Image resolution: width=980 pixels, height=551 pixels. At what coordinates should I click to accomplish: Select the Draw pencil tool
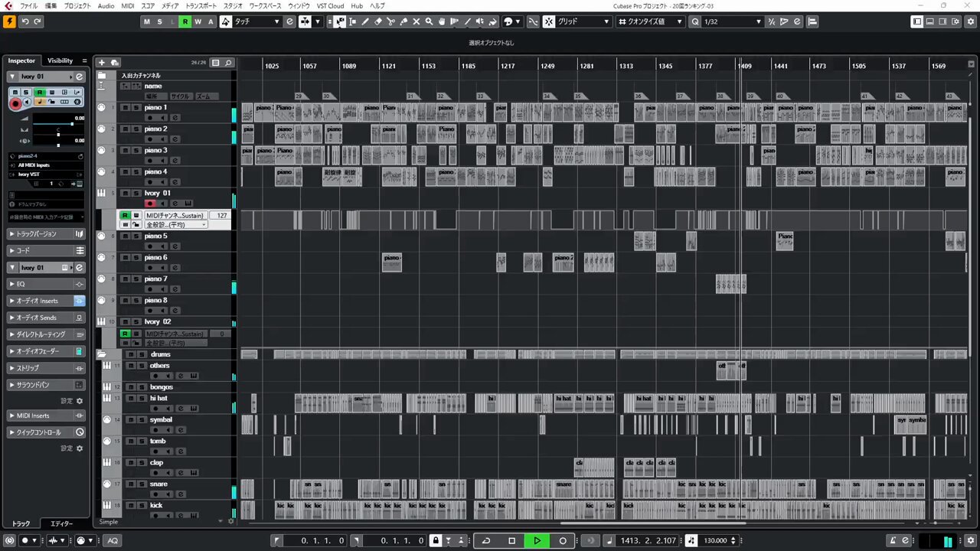[x=365, y=21]
